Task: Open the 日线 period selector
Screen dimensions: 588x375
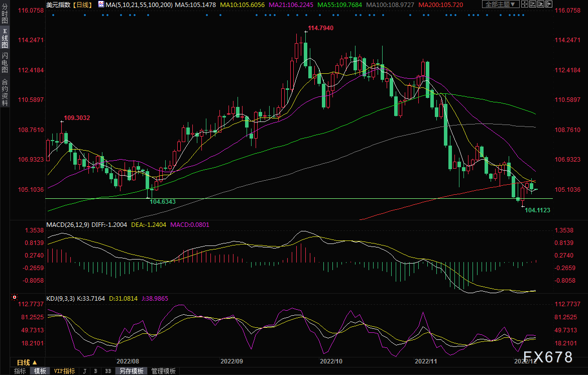Action: (27, 362)
